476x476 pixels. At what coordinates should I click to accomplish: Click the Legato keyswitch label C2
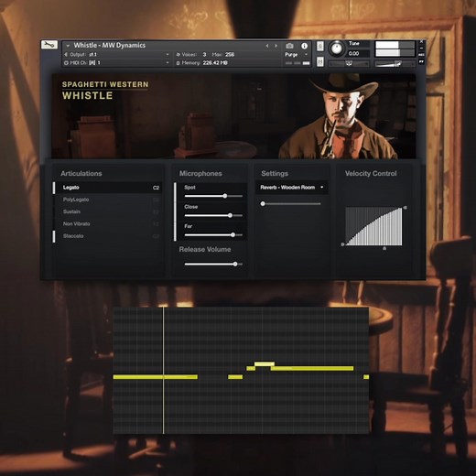pos(156,188)
